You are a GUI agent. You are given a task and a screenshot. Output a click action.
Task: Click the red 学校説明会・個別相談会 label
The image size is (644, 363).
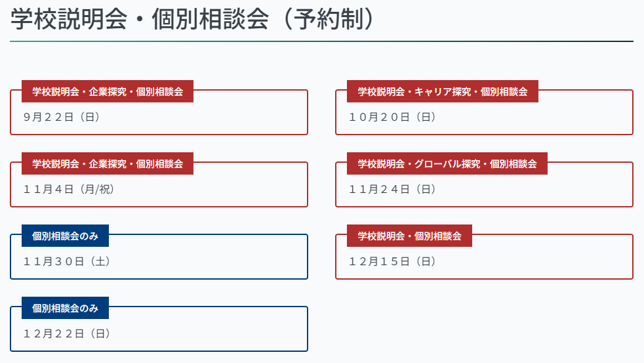[x=409, y=236]
